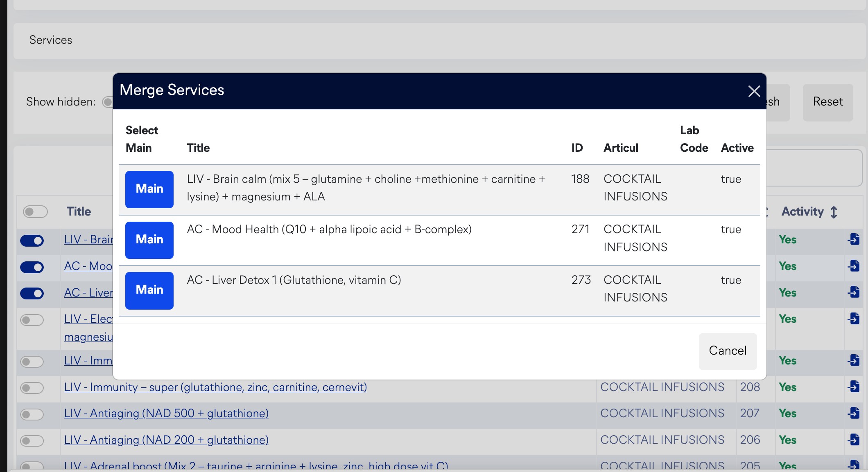Set LIV Brain calm as Main
Screen dimensions: 868x472
click(149, 189)
